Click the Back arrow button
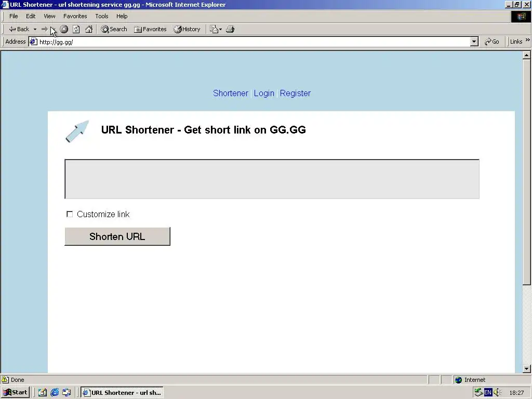Screen dimensions: 532x399 pos(19,29)
